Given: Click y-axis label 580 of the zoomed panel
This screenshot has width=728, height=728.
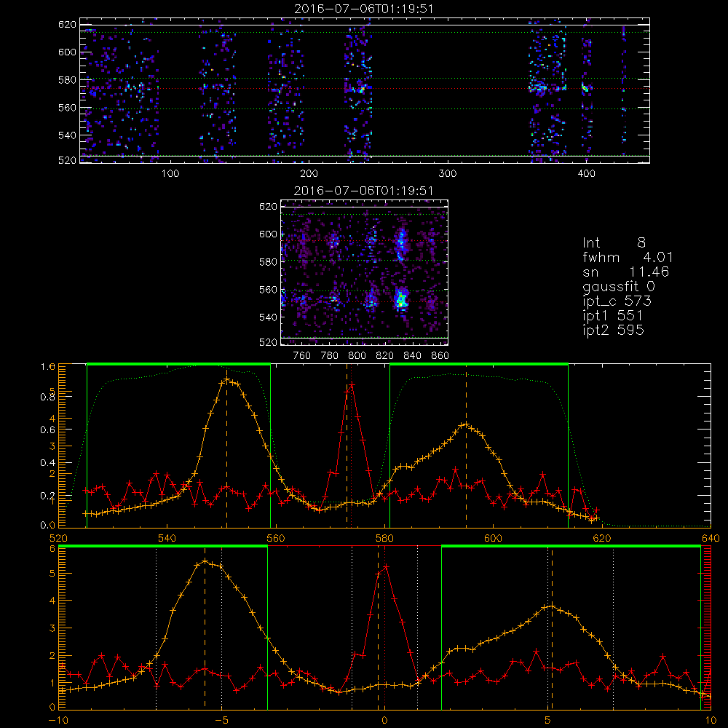Looking at the screenshot, I should (x=268, y=262).
